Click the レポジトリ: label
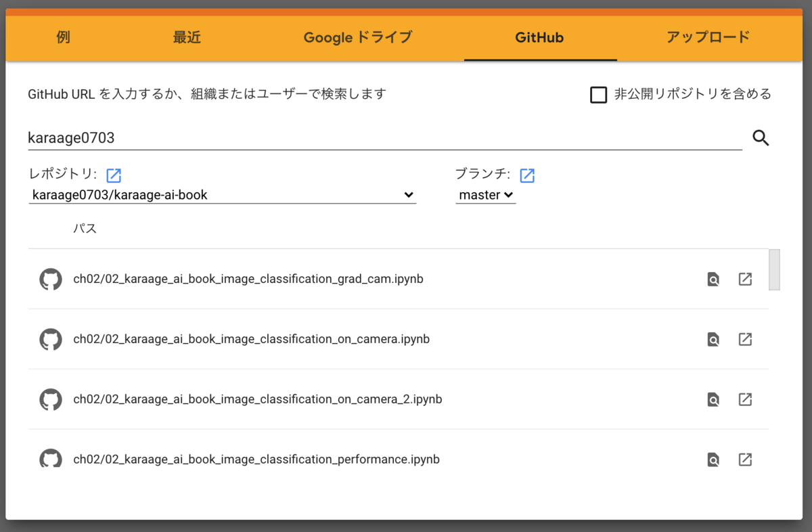The height and width of the screenshot is (532, 812). click(x=63, y=175)
